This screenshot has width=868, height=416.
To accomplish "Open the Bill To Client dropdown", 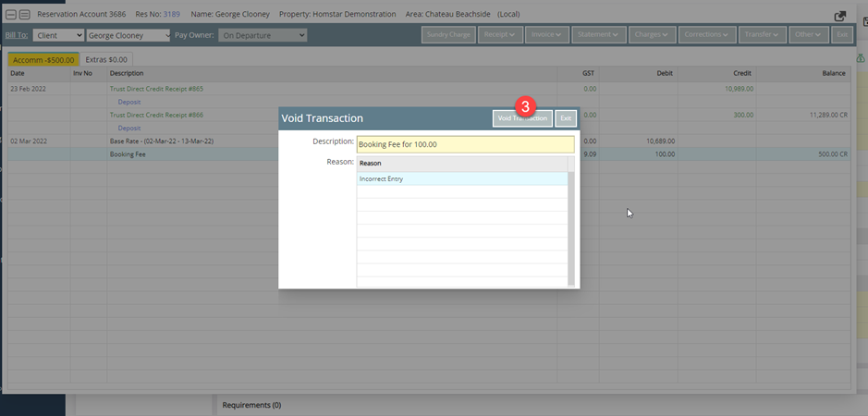I will point(58,35).
